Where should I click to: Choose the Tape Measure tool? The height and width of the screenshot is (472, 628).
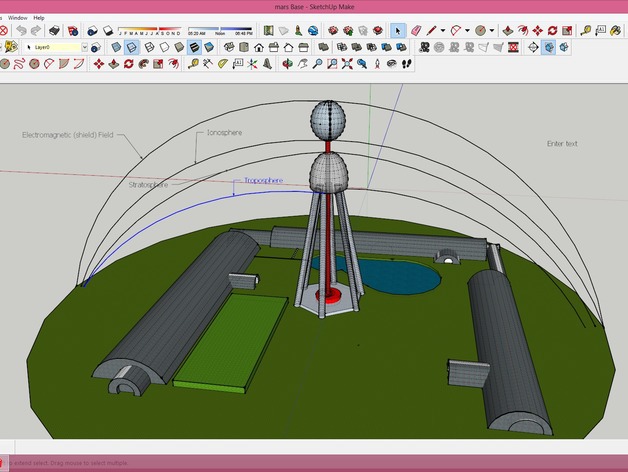coord(584,31)
